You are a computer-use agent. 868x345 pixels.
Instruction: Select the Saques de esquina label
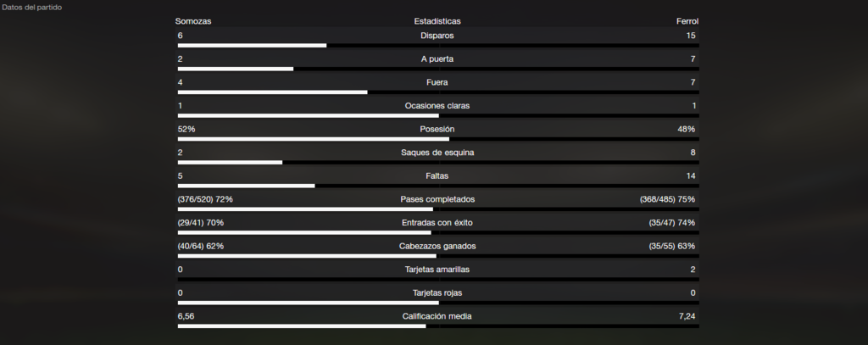[x=437, y=153]
